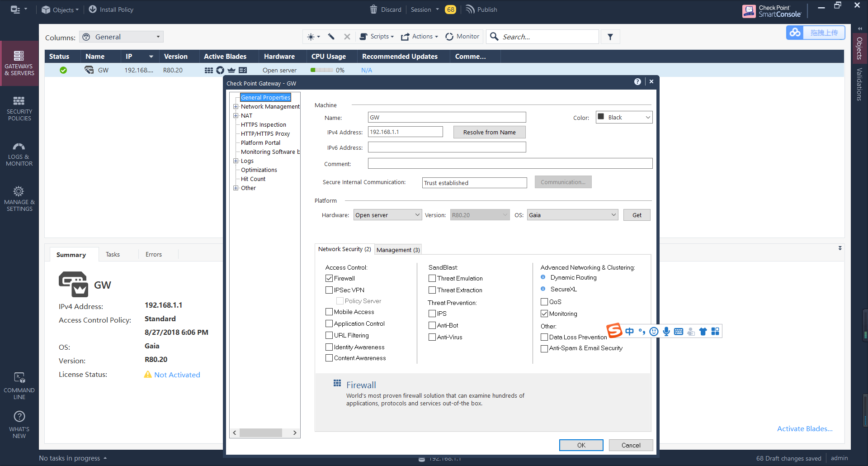Click the cloud upload icon
Viewport: 868px width, 466px height.
tap(795, 33)
